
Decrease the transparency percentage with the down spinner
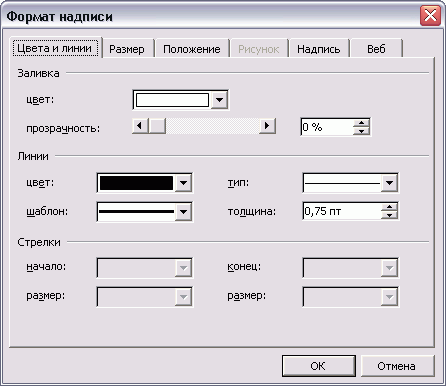(x=361, y=131)
